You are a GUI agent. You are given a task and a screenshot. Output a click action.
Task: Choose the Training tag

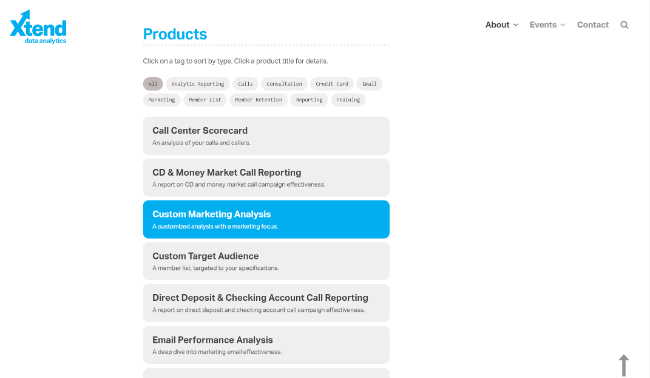click(x=348, y=100)
